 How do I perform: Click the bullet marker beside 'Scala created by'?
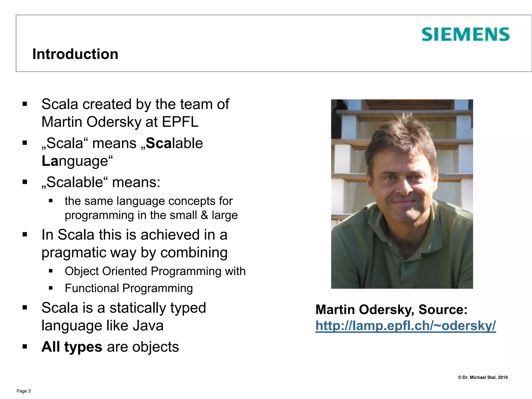click(25, 104)
